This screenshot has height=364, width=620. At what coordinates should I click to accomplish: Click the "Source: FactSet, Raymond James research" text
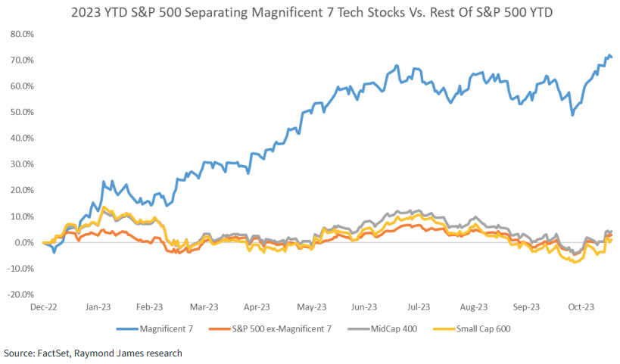[92, 353]
